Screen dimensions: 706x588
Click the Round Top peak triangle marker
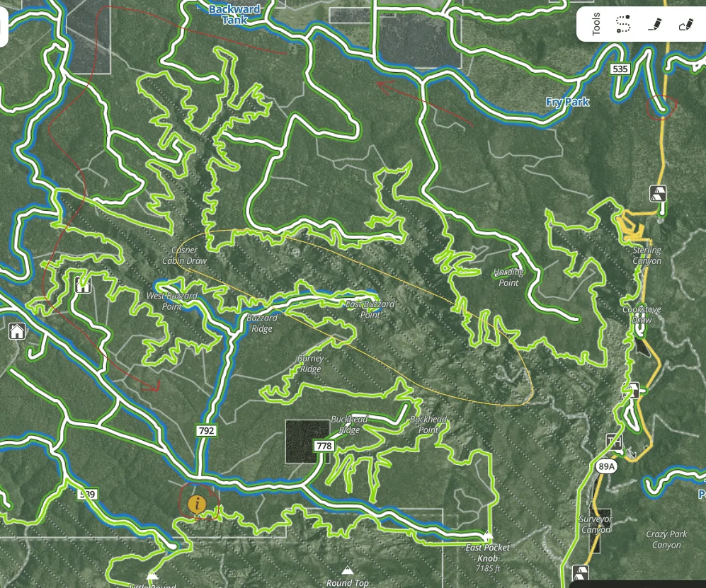(347, 570)
